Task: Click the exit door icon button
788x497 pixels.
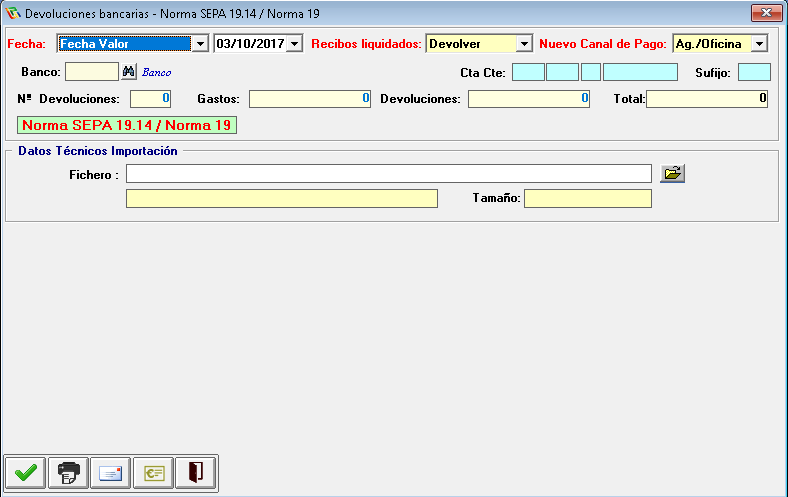Action: (x=195, y=472)
